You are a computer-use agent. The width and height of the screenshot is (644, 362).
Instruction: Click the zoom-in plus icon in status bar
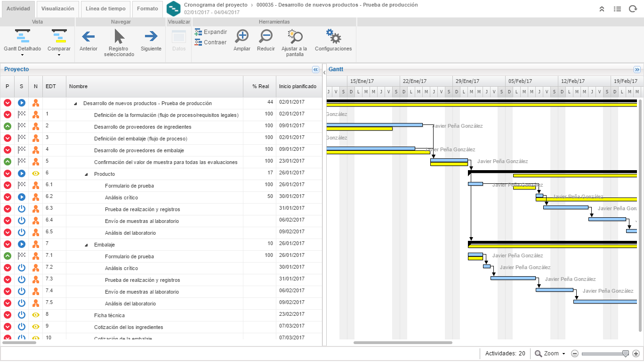coord(636,354)
